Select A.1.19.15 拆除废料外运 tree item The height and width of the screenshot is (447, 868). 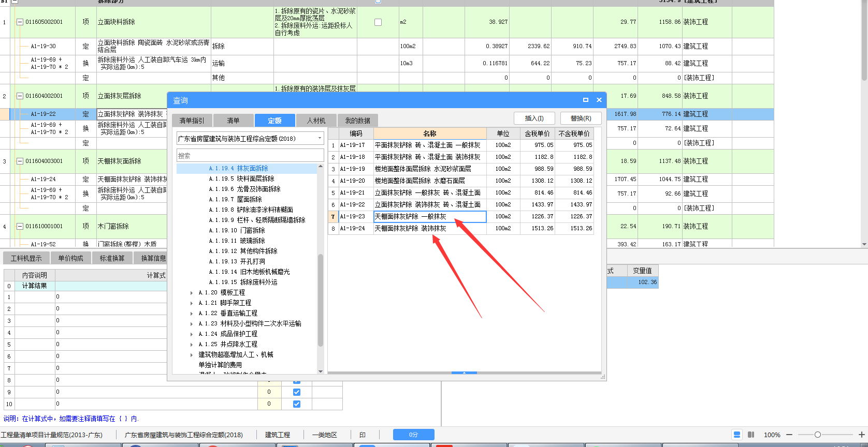click(243, 282)
